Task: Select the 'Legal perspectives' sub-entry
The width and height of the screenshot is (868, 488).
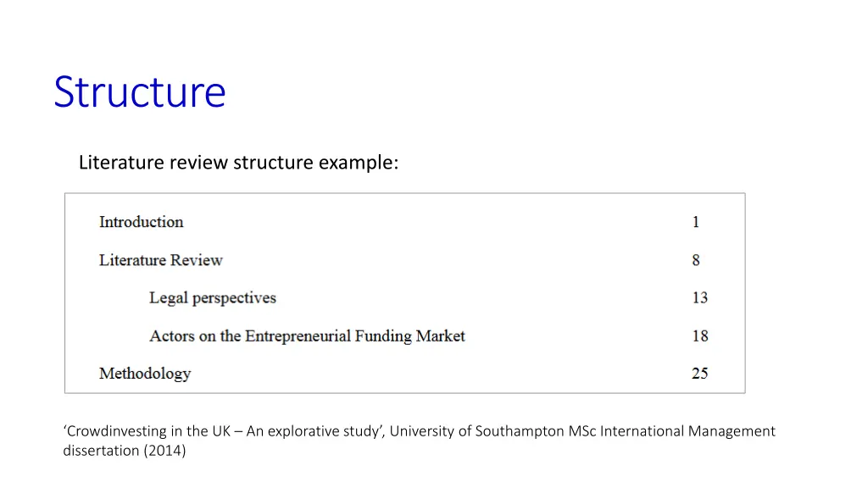Action: (212, 298)
